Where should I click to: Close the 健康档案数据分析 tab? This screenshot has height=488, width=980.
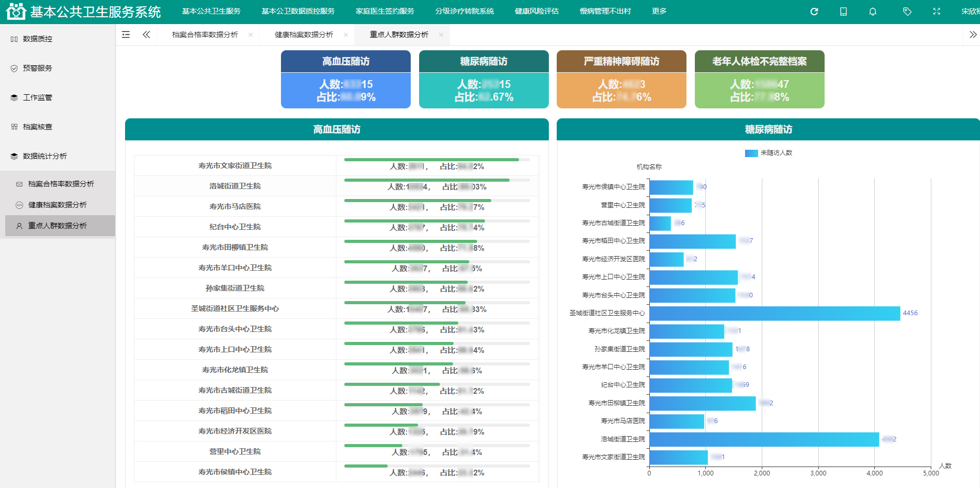click(x=346, y=35)
